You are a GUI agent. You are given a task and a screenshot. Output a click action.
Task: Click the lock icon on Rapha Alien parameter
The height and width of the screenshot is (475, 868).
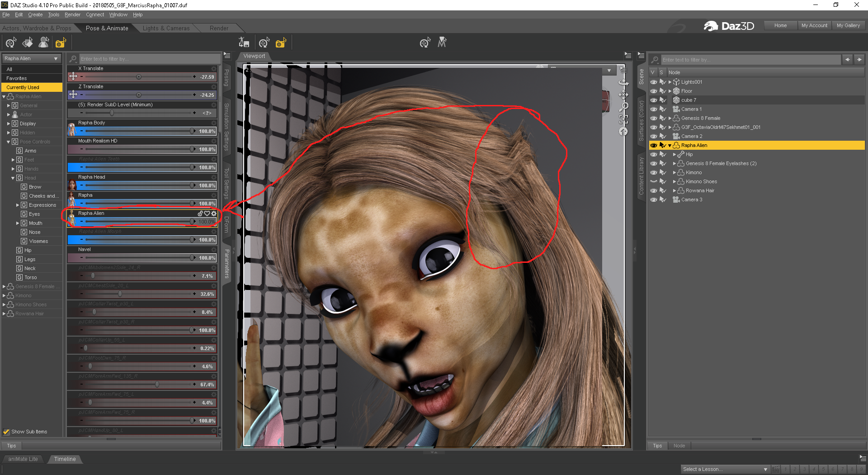pos(200,214)
